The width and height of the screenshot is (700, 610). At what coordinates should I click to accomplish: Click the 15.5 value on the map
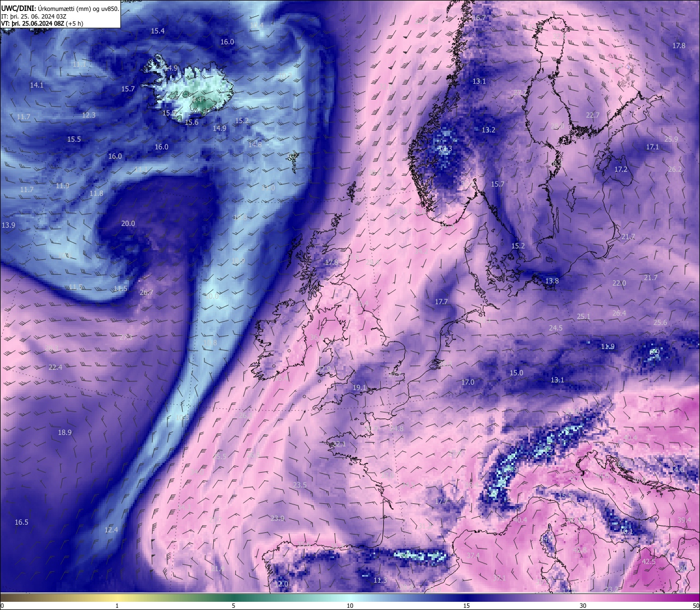74,139
